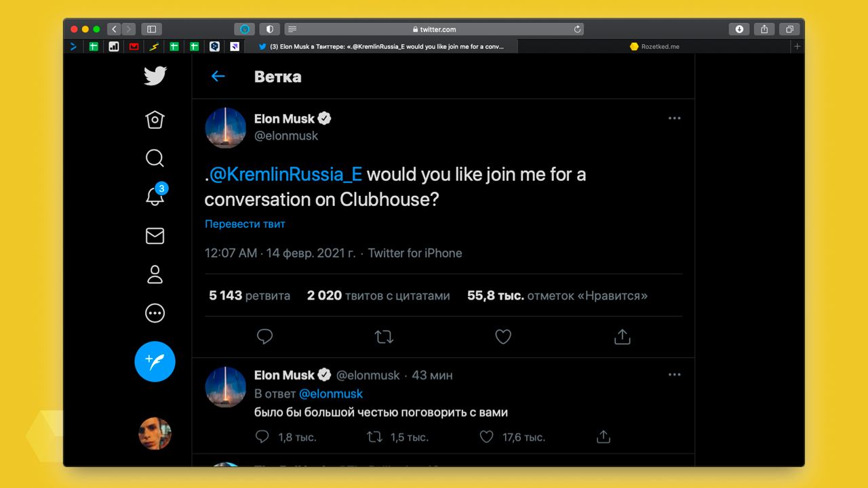Select the Elon Musk Twitter browser tab

click(382, 47)
